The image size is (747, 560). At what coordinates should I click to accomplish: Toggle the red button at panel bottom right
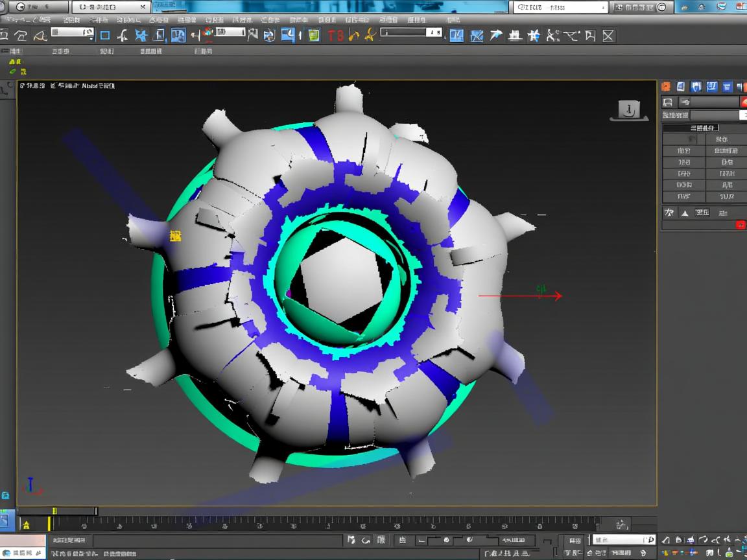pyautogui.click(x=741, y=225)
